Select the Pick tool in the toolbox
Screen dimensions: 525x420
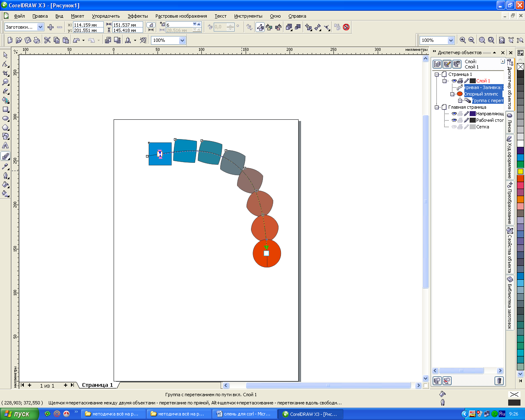pos(5,55)
